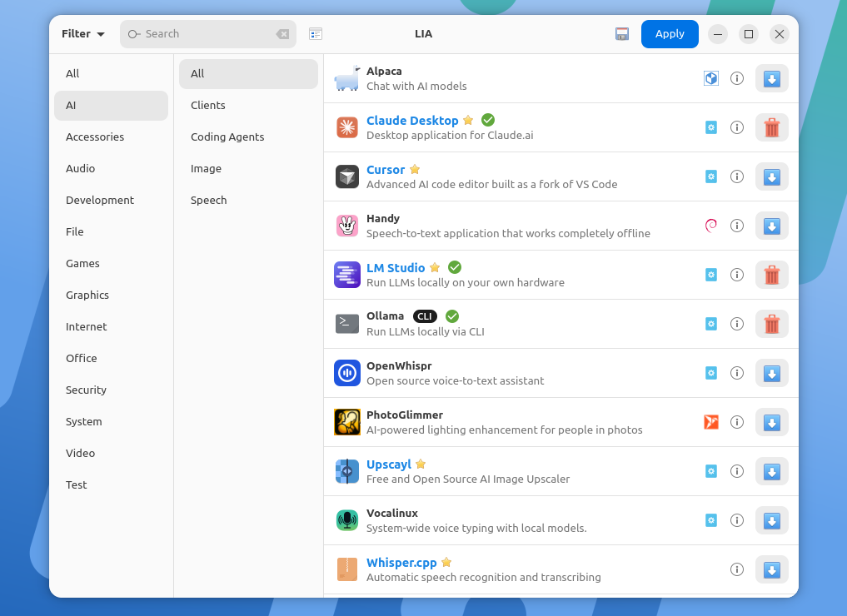Open the Filter dropdown
847x616 pixels.
pyautogui.click(x=82, y=34)
